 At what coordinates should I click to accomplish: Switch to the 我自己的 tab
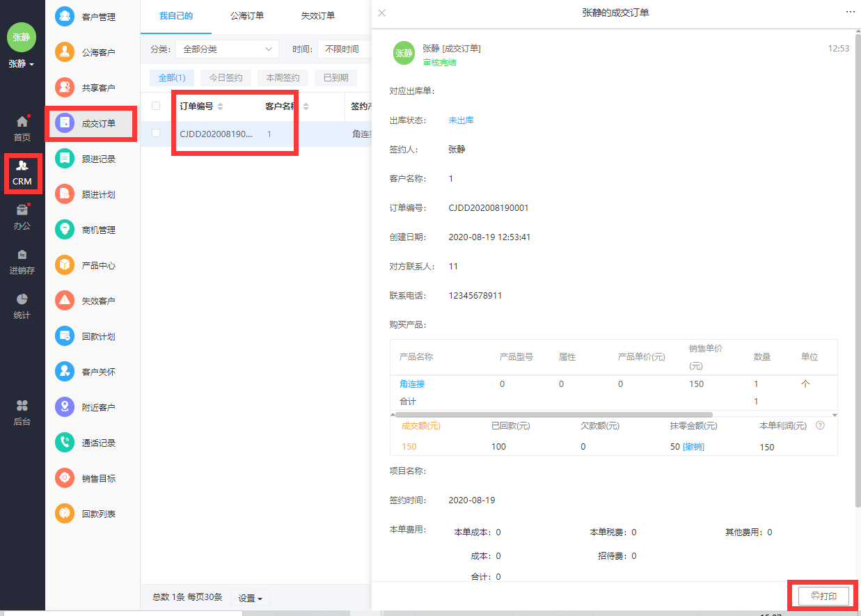click(175, 15)
